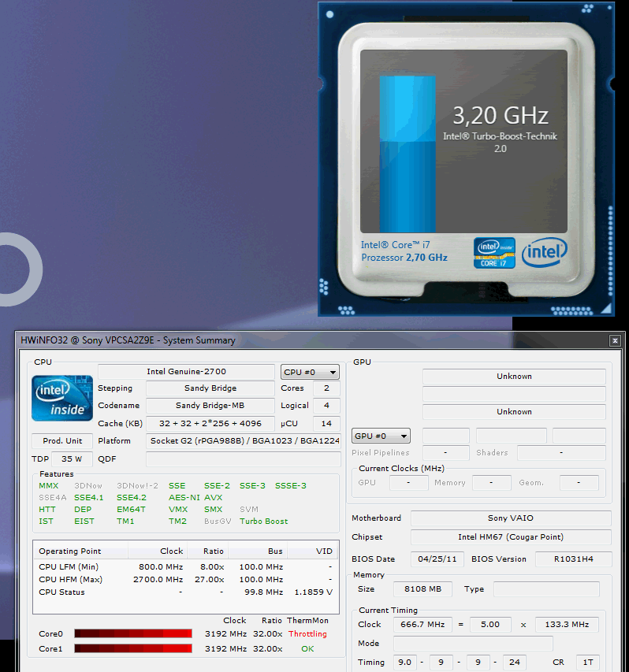Click the 3,20 GHz reading on gadget
Screen dimensions: 629x672
pos(501,115)
